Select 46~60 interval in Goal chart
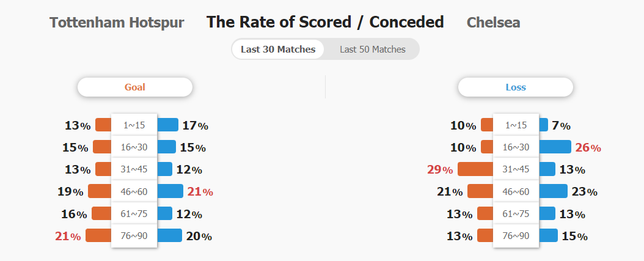The height and width of the screenshot is (261, 644). tap(134, 191)
